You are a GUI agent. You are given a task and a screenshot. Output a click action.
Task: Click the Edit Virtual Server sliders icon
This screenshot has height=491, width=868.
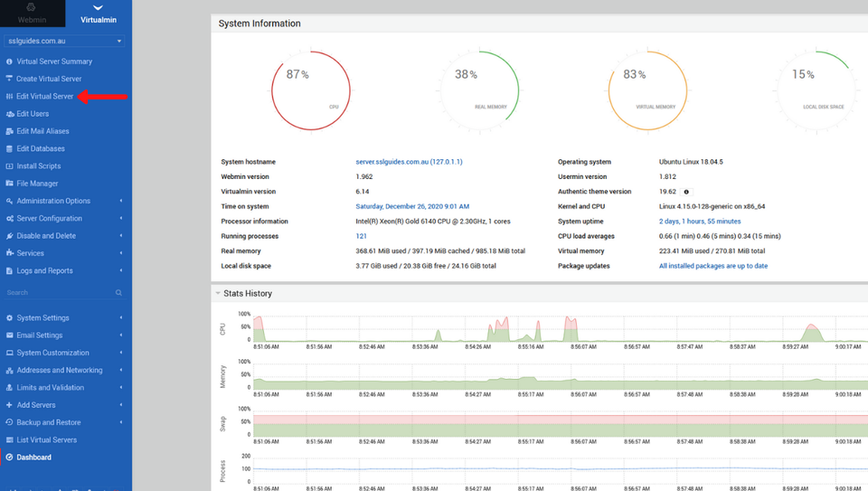9,97
